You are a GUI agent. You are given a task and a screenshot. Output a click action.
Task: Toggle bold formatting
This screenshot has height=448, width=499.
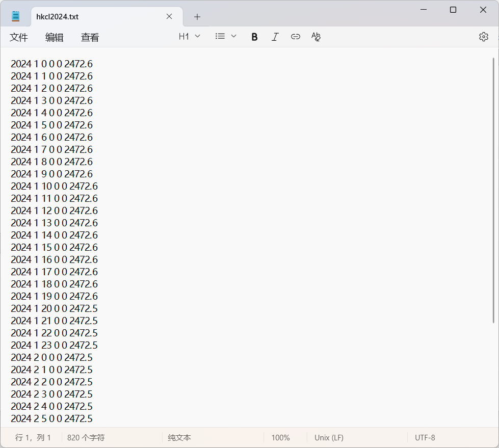click(254, 37)
